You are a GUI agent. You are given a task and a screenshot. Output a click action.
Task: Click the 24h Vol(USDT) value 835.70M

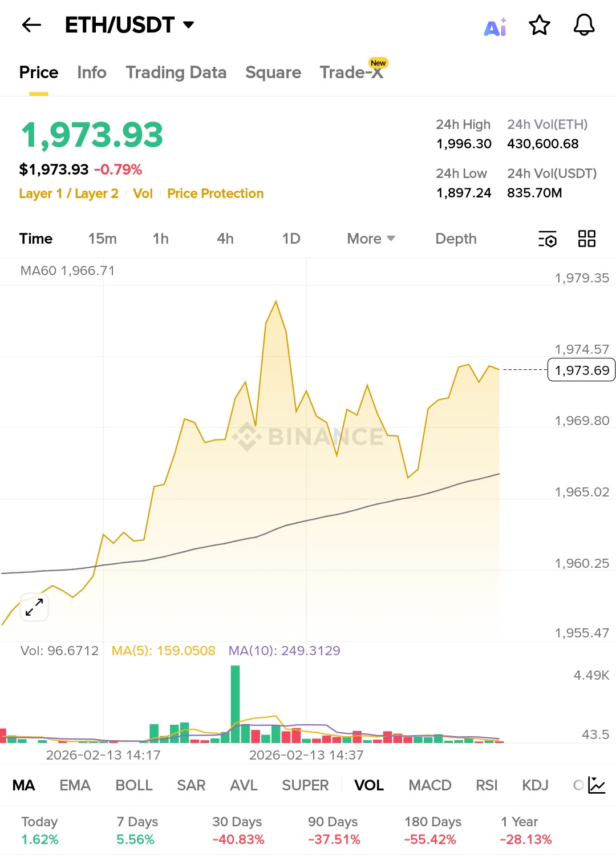tap(534, 193)
